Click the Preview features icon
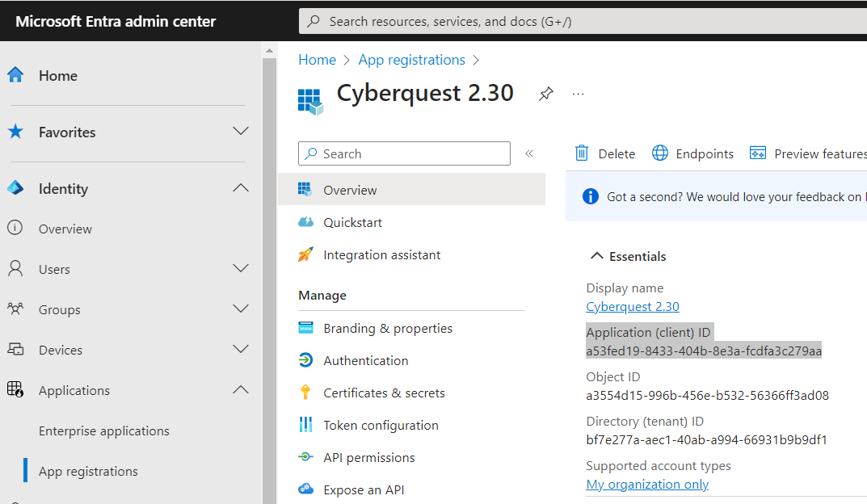Viewport: 867px width, 504px height. coord(758,153)
